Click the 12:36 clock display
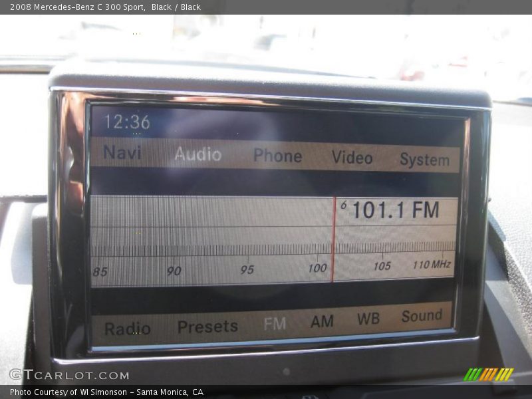 point(127,122)
